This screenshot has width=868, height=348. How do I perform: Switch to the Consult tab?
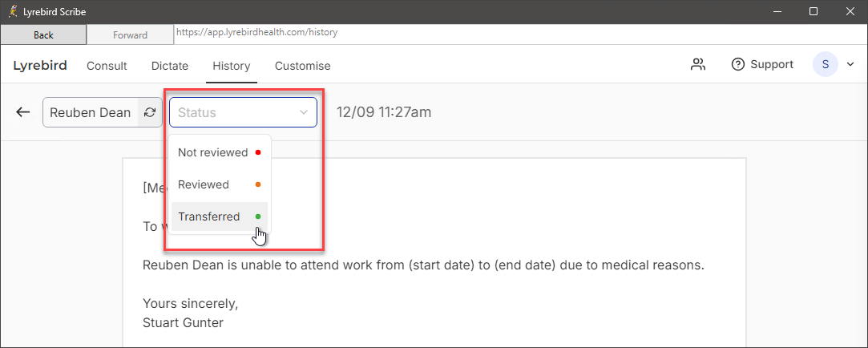pos(107,66)
